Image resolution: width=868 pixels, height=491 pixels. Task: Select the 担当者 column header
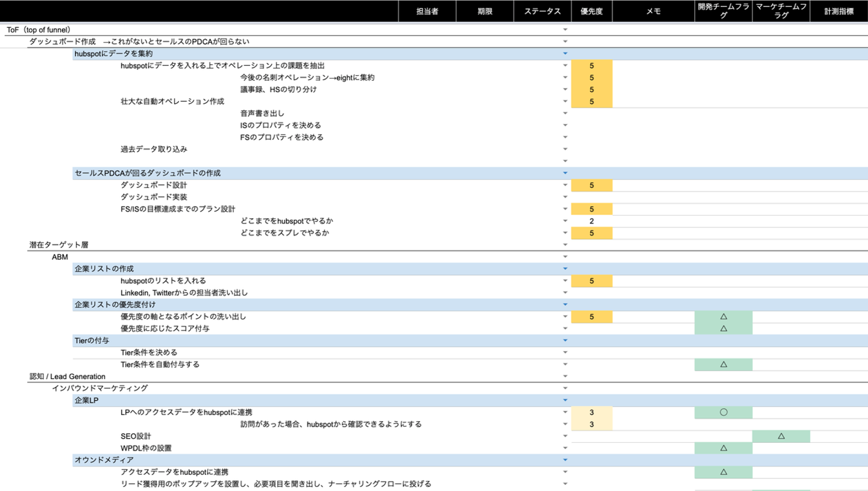[427, 11]
